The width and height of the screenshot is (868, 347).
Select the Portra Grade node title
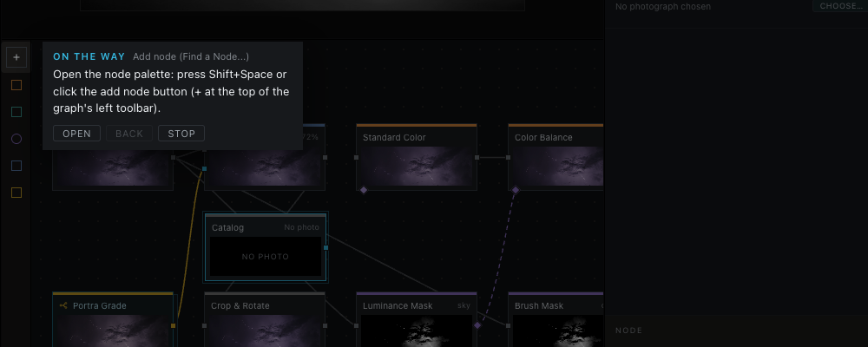tap(100, 305)
